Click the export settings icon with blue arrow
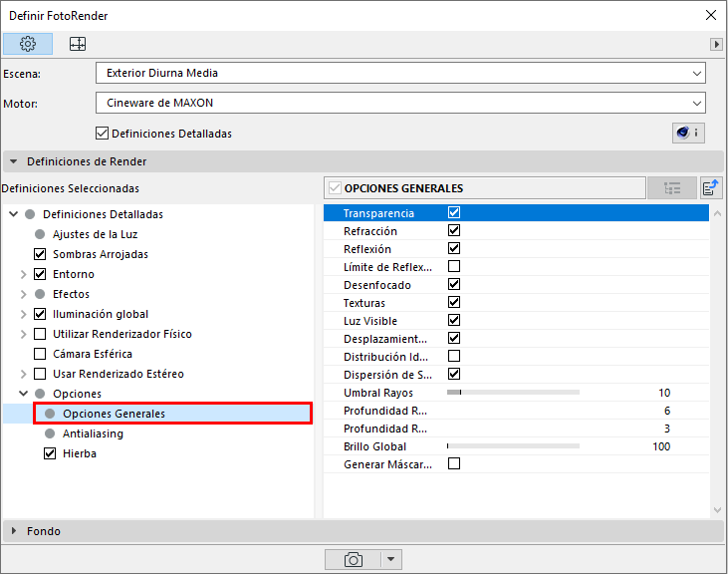 (711, 188)
